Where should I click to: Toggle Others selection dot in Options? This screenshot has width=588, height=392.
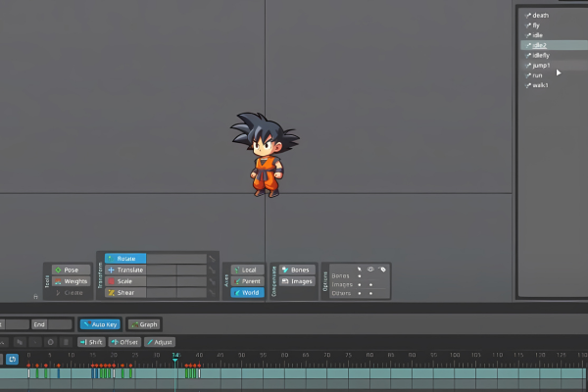(360, 293)
